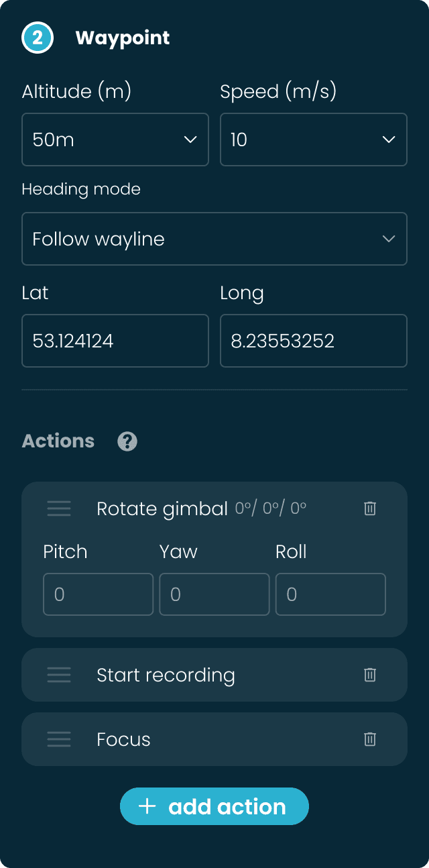Select the waypoint number 2 badge
This screenshot has height=868, width=429.
pos(38,38)
